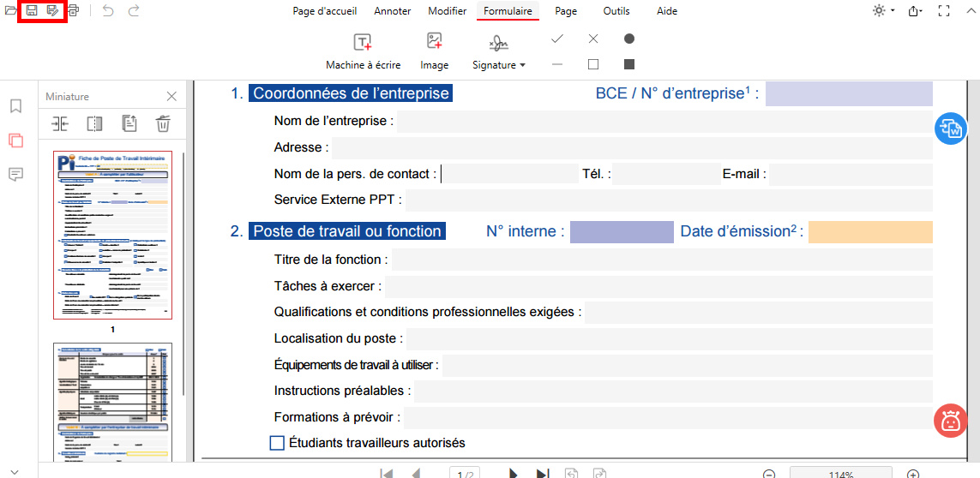980x478 pixels.
Task: Click the Date d'émission orange field
Action: coord(870,232)
